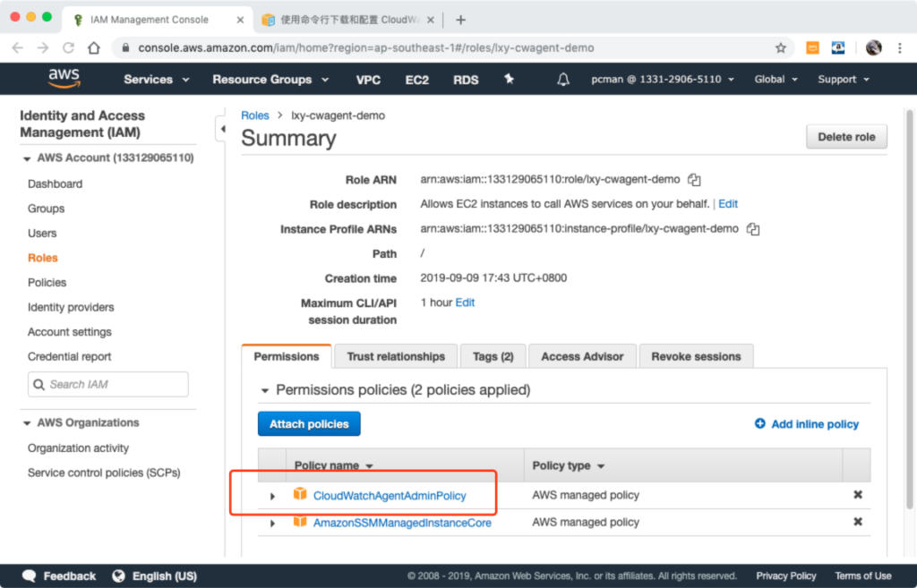Edit the maximum session duration
Image resolution: width=917 pixels, height=588 pixels.
(x=465, y=303)
